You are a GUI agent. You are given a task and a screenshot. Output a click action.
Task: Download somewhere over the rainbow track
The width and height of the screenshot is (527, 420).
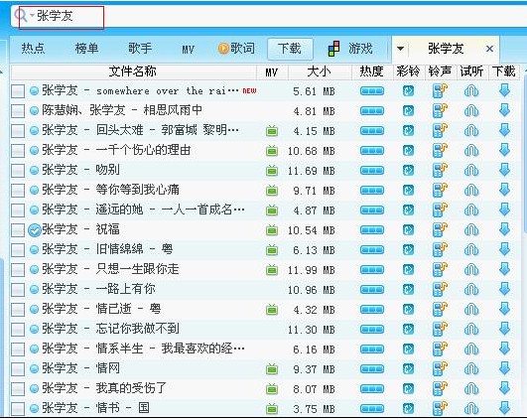tap(504, 90)
